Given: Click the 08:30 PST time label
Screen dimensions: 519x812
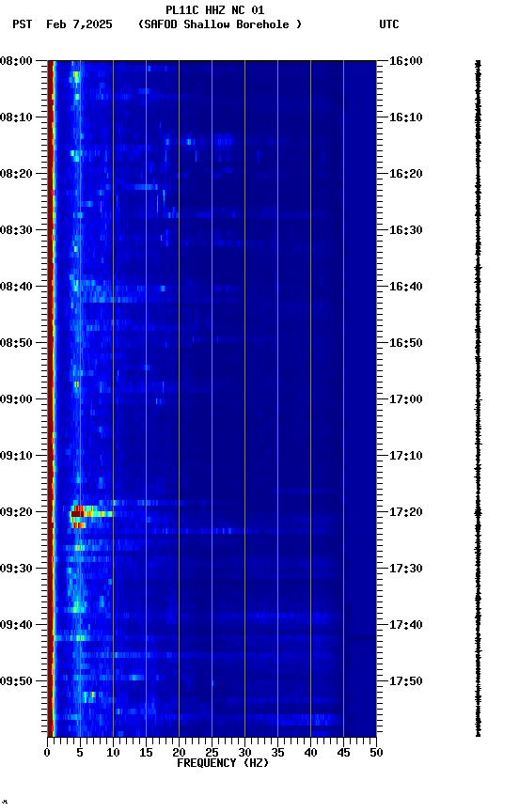Looking at the screenshot, I should tap(16, 230).
